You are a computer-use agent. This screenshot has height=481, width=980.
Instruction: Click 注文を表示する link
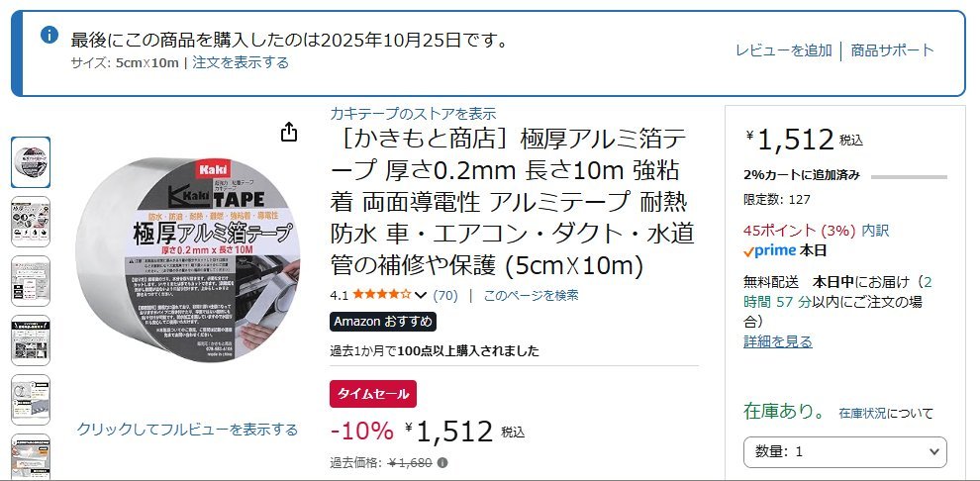point(241,62)
